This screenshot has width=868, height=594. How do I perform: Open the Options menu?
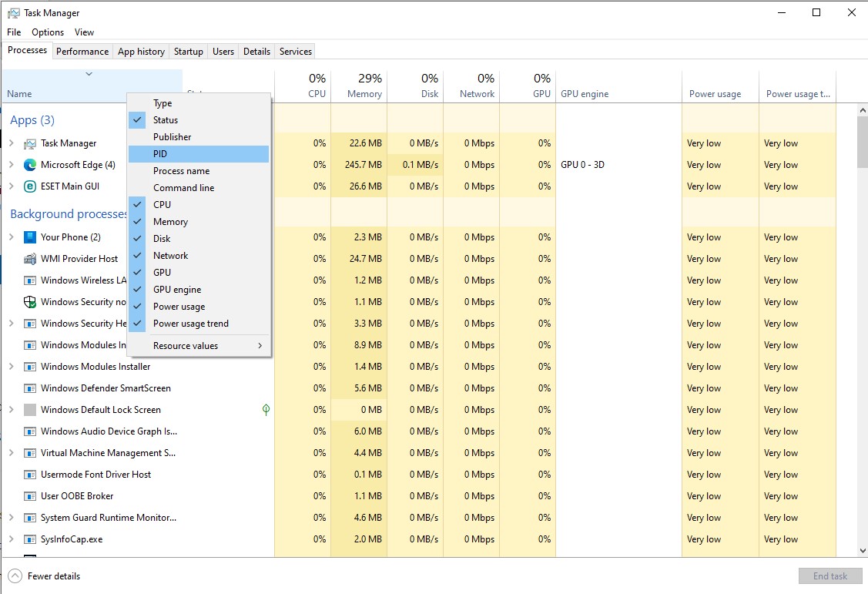coord(48,32)
